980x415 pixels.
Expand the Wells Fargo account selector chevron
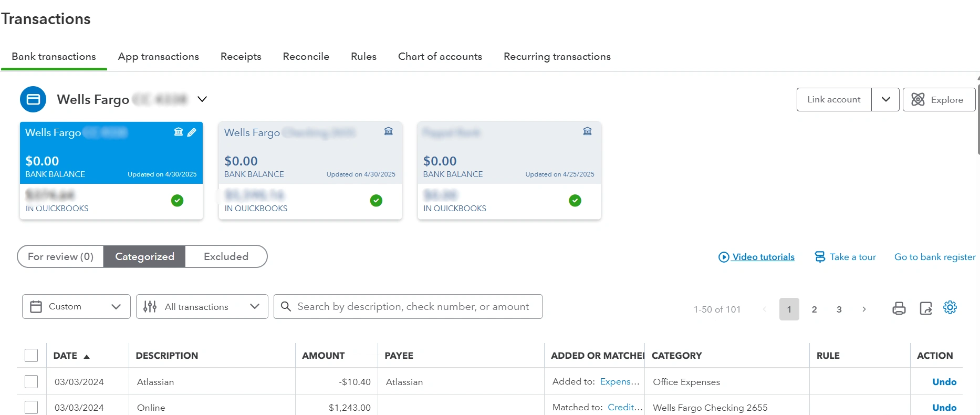(202, 99)
